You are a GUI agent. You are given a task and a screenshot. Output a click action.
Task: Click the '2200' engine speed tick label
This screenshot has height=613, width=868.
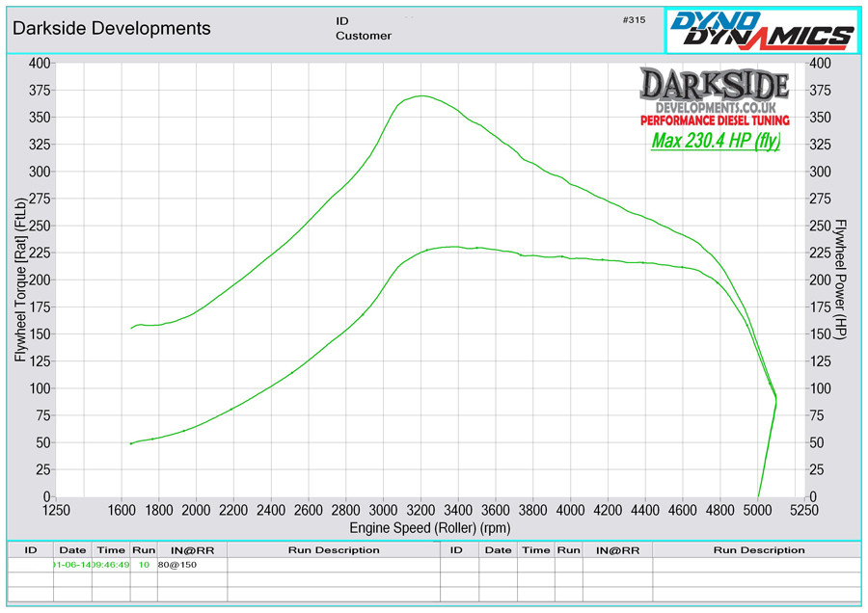(233, 510)
